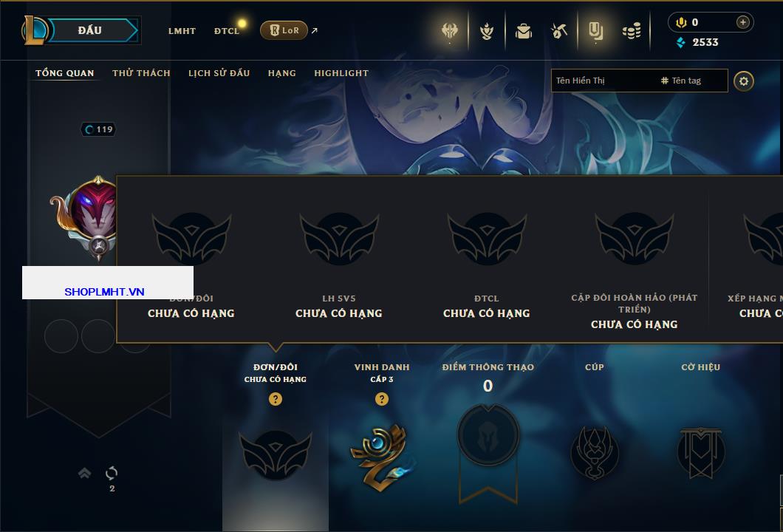Viewport: 783px width, 532px height.
Task: Open the Loot hammer icon
Action: click(x=559, y=32)
